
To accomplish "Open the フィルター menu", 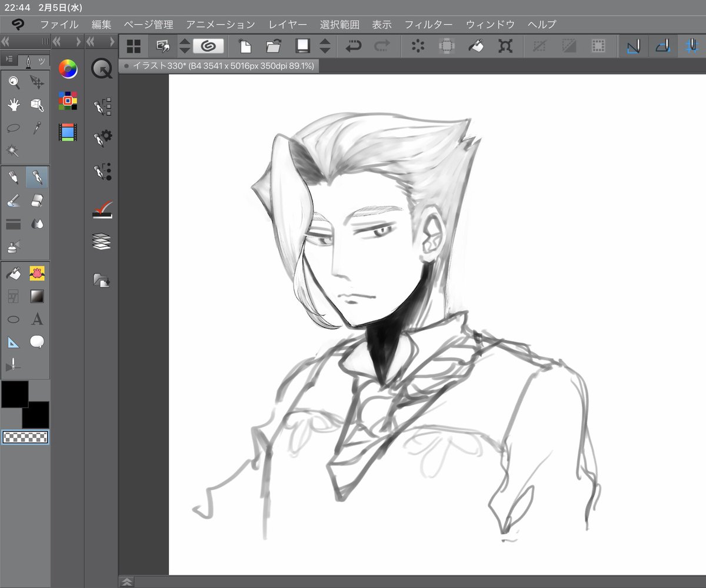I will (x=428, y=25).
